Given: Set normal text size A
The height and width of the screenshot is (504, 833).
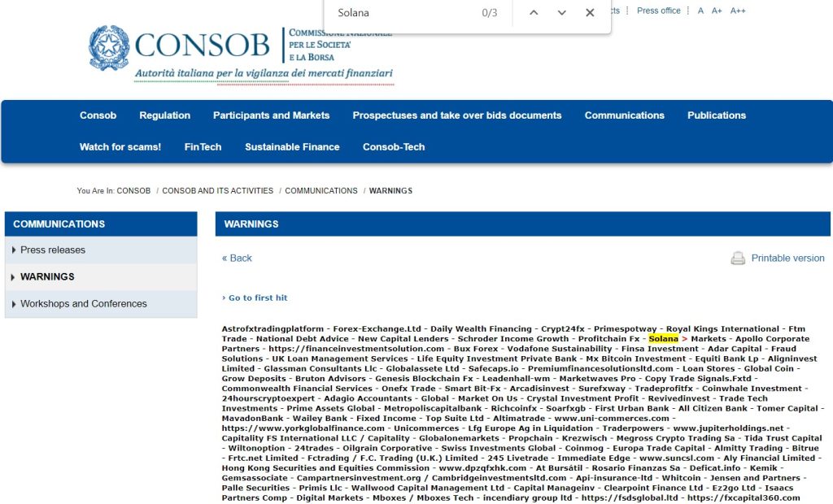Looking at the screenshot, I should click(x=700, y=11).
